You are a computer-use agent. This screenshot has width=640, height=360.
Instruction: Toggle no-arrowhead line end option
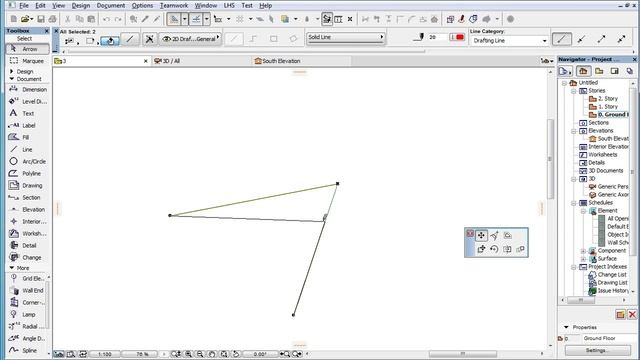pyautogui.click(x=562, y=39)
